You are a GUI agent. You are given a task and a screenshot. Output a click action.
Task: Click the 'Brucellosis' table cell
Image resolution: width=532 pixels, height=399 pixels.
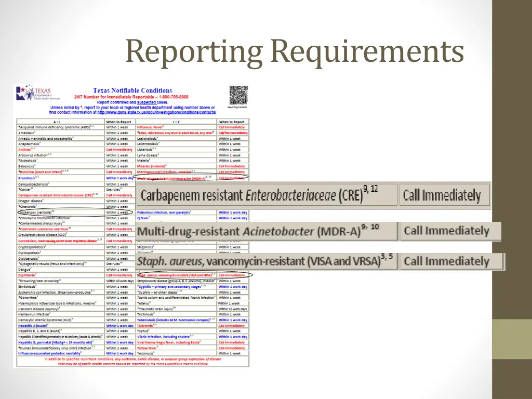(60, 178)
